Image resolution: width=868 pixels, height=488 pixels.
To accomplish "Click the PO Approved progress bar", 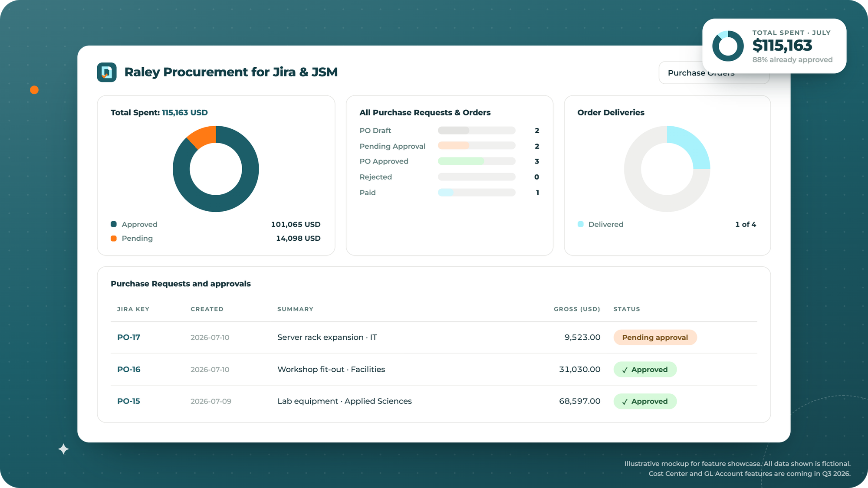I will click(477, 161).
